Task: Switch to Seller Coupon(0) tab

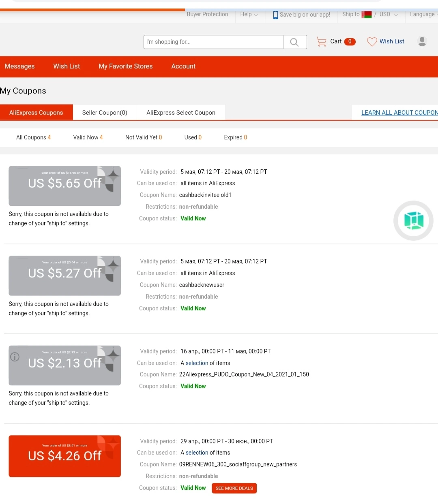Action: [x=105, y=113]
